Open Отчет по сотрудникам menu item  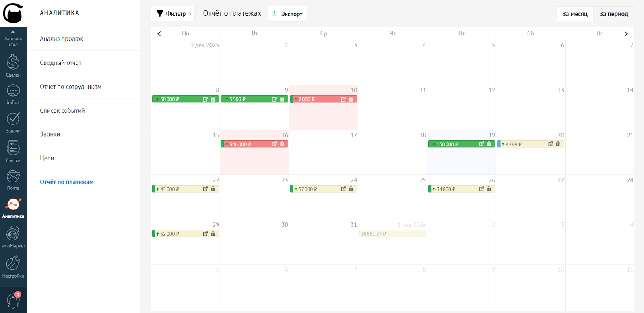(x=70, y=87)
